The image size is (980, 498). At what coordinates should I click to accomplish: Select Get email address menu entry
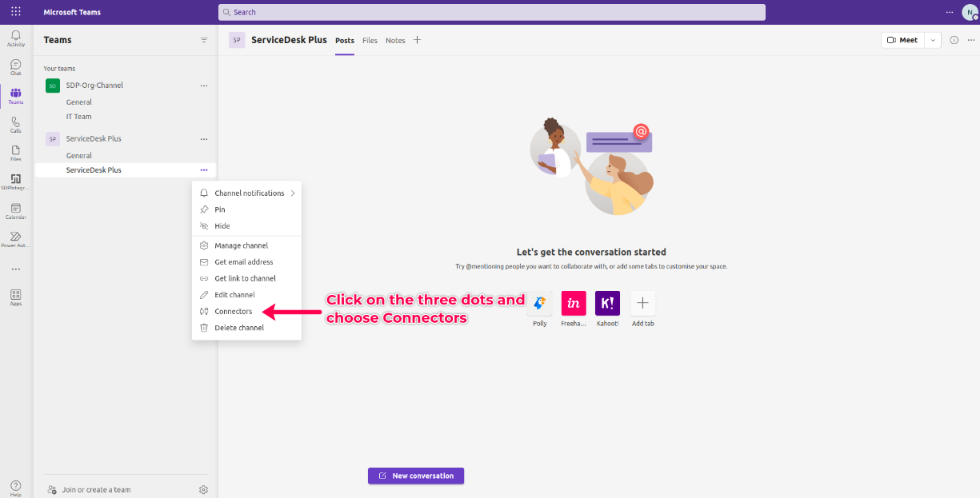246,262
